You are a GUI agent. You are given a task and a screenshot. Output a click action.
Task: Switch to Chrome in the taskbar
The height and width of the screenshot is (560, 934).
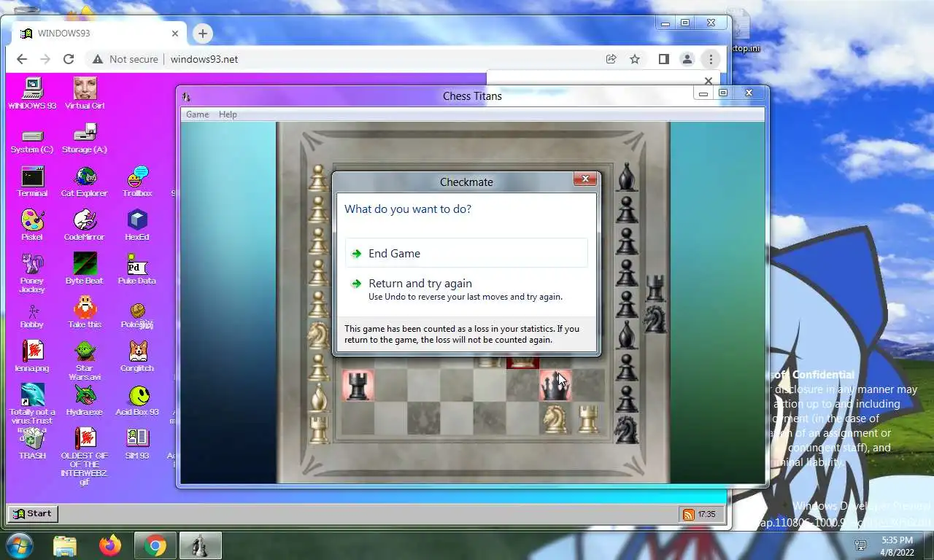click(x=155, y=545)
